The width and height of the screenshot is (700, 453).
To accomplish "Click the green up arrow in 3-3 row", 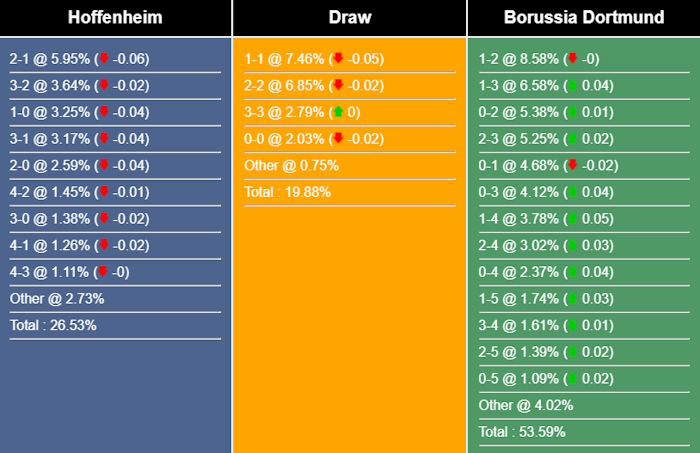I will (x=338, y=112).
